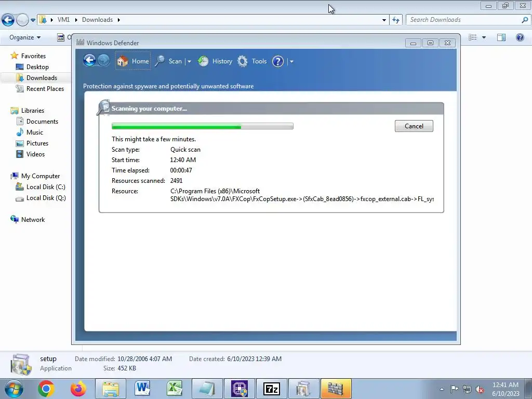Open the taskbar clock and date

coord(506,389)
